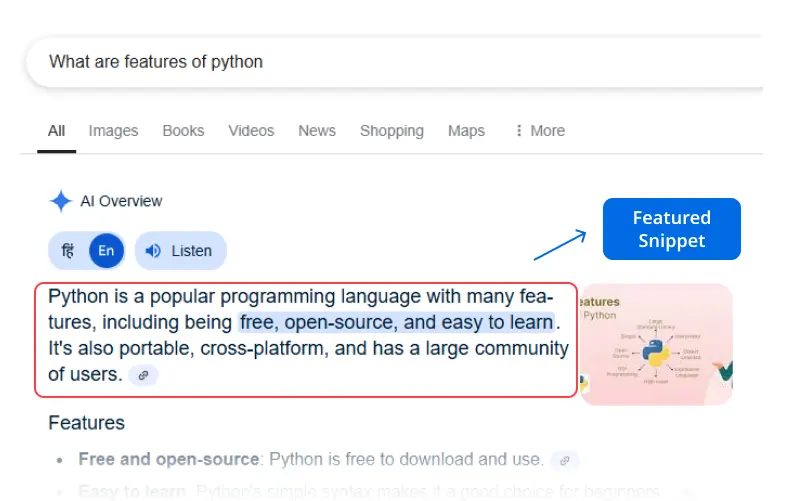Viewport: 800px width, 501px height.
Task: Open the News results tab
Action: pyautogui.click(x=317, y=131)
